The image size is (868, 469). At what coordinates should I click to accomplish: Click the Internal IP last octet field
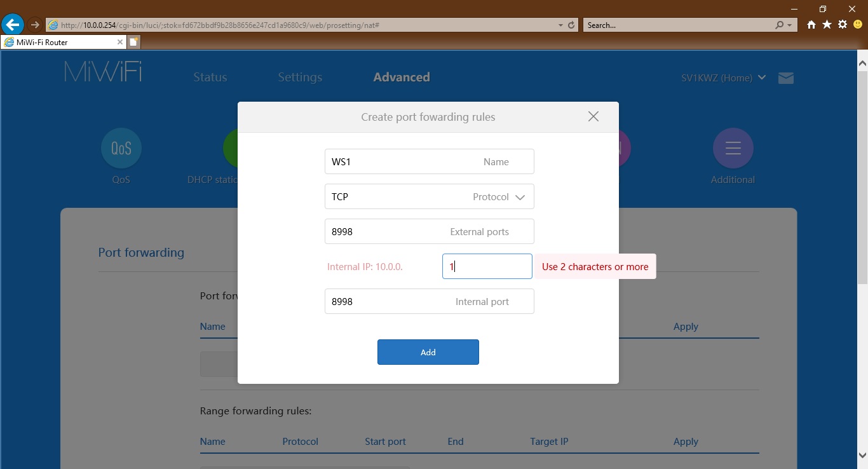pos(487,266)
